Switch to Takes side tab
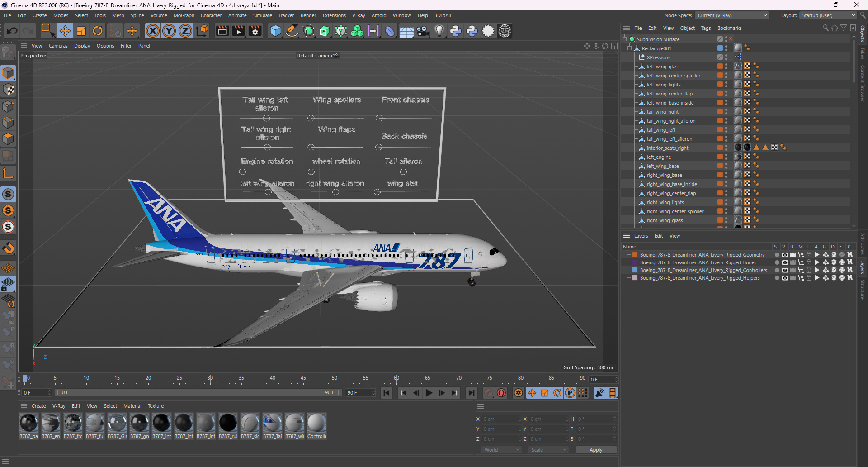Viewport: 868px width, 467px height. [x=863, y=53]
